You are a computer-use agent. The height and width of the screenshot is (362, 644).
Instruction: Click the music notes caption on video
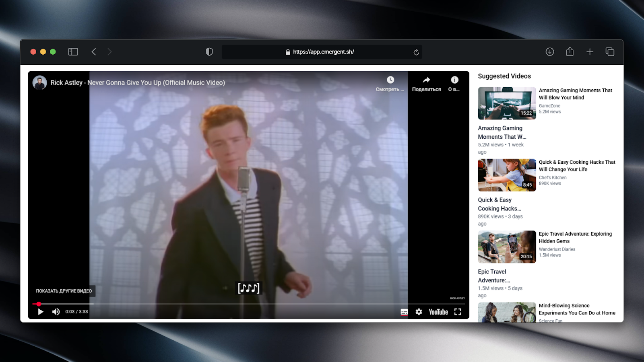(x=249, y=288)
